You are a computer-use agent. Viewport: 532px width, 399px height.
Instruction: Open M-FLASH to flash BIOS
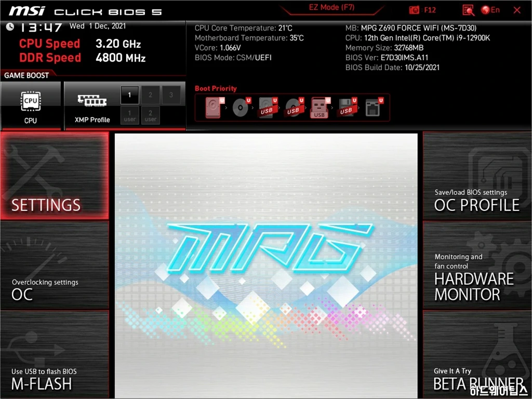55,354
